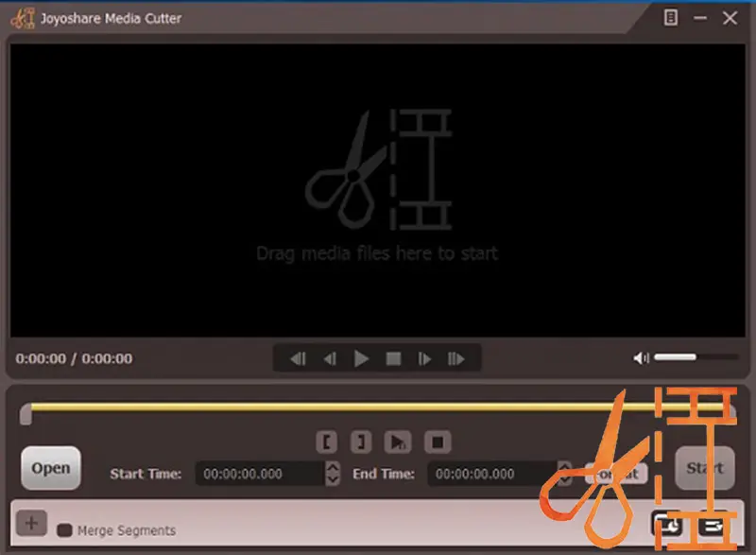The image size is (756, 555).
Task: Close the Joyoshare Media Cutter window
Action: 730,18
